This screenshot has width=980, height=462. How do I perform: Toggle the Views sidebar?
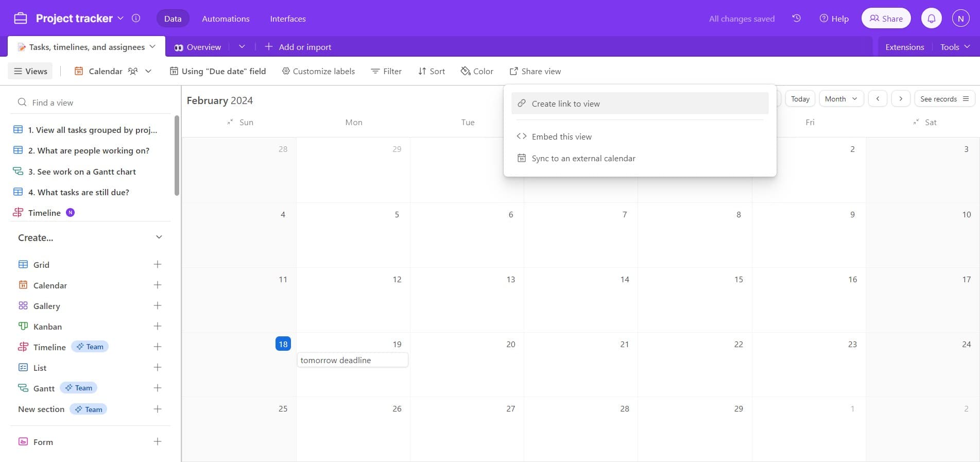click(x=30, y=71)
